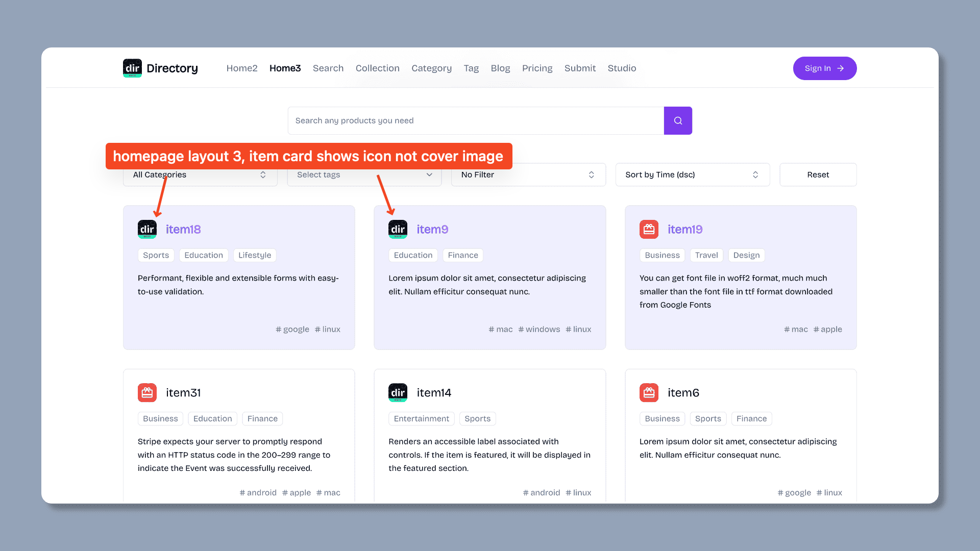The width and height of the screenshot is (980, 551).
Task: Open the No Filter dropdown
Action: coord(528,174)
